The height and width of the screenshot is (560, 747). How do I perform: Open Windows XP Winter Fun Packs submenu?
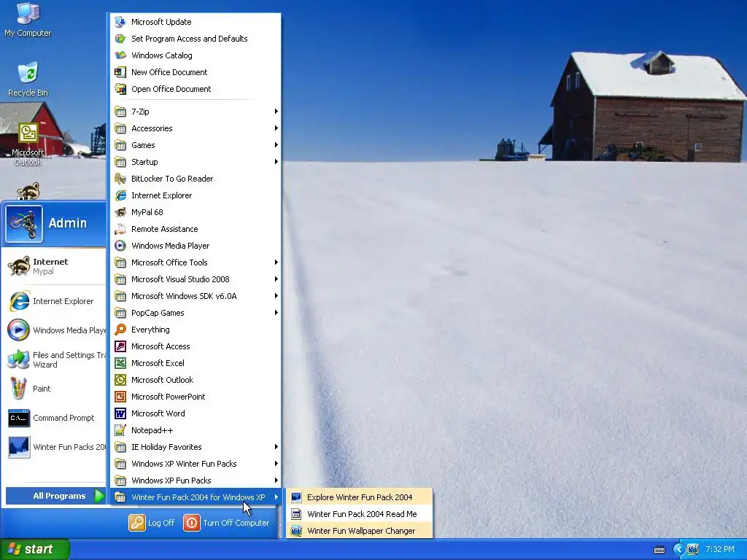coord(196,464)
